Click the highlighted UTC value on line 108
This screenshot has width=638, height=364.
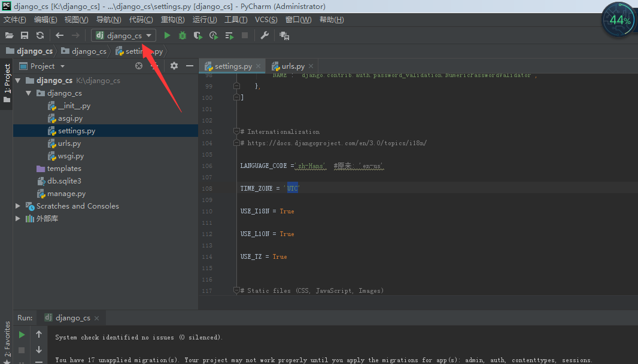pos(293,188)
